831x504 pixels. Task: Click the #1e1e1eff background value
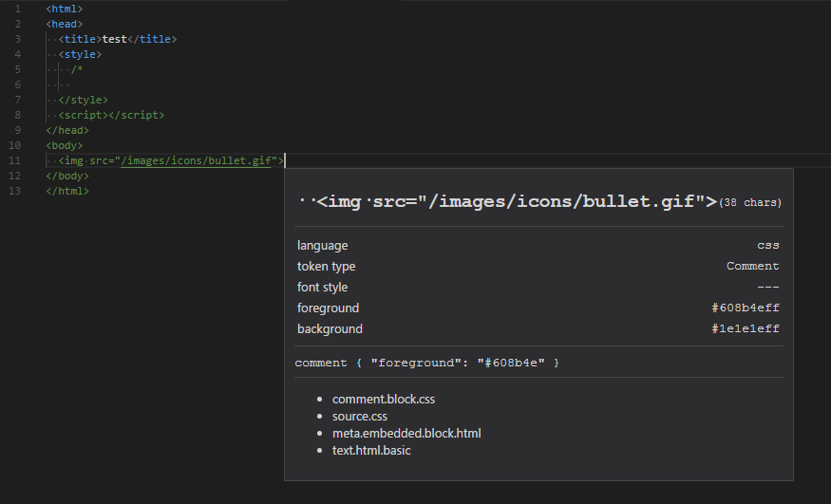(x=746, y=328)
